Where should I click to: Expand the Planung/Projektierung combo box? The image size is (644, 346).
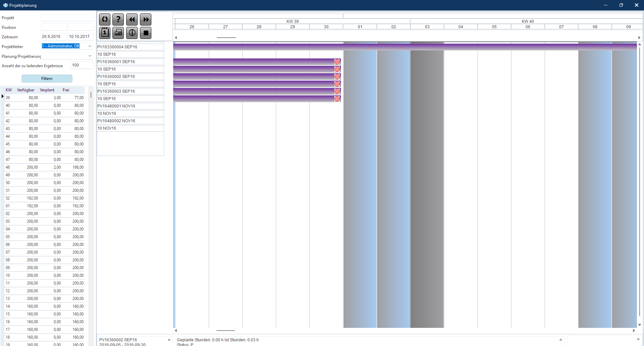click(90, 56)
